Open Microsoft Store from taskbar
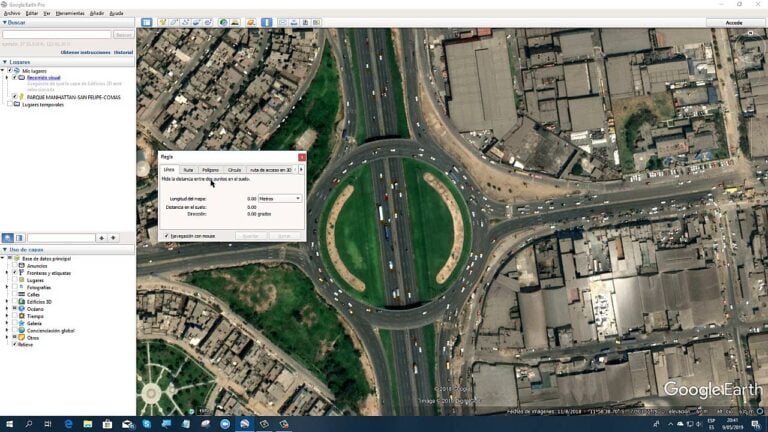 (107, 424)
